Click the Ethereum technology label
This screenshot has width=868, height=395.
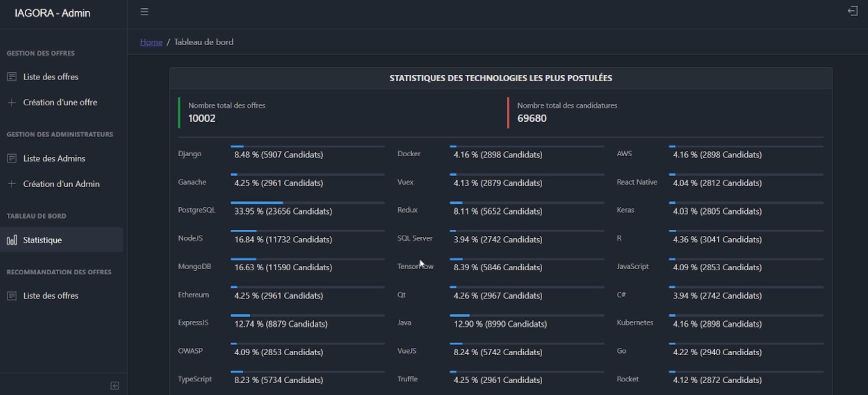(193, 295)
